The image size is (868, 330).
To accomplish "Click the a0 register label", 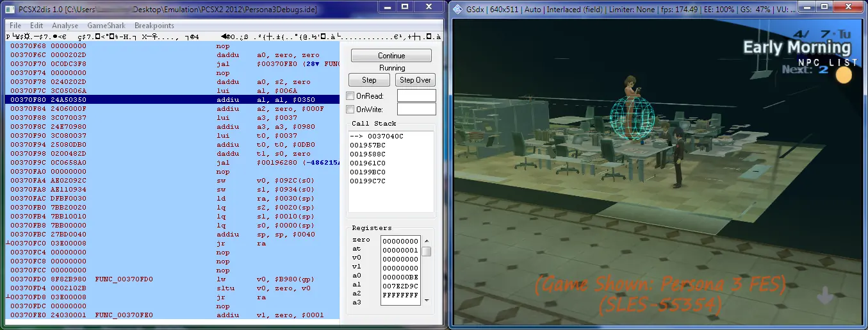I will [x=356, y=276].
